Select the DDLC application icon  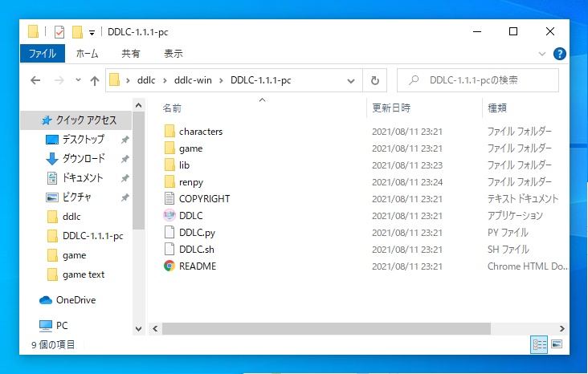[169, 215]
